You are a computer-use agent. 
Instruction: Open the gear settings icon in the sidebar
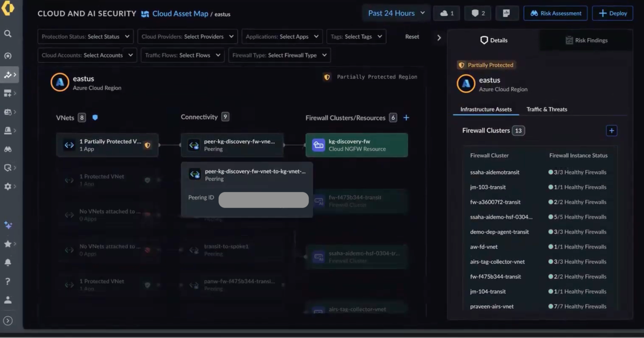(x=8, y=186)
